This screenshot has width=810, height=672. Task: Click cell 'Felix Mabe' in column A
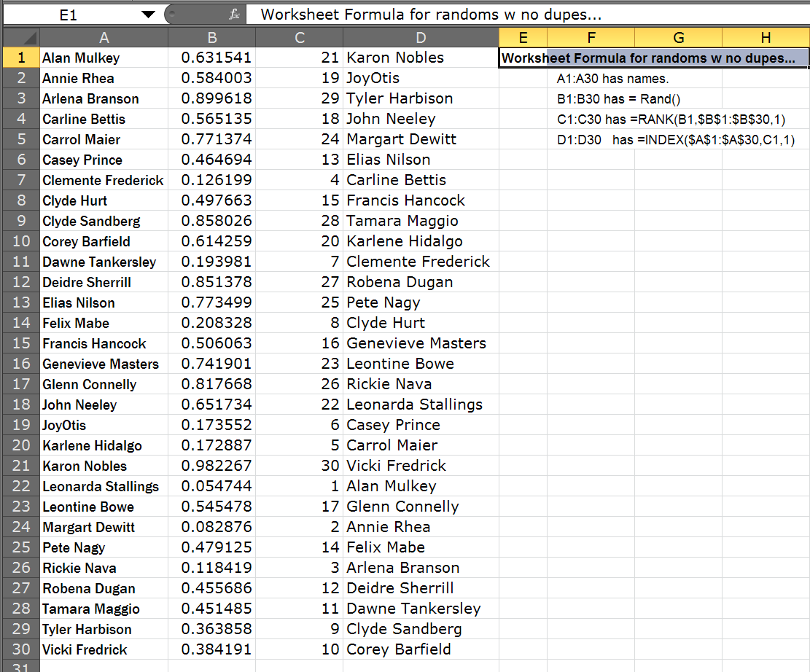(x=104, y=323)
